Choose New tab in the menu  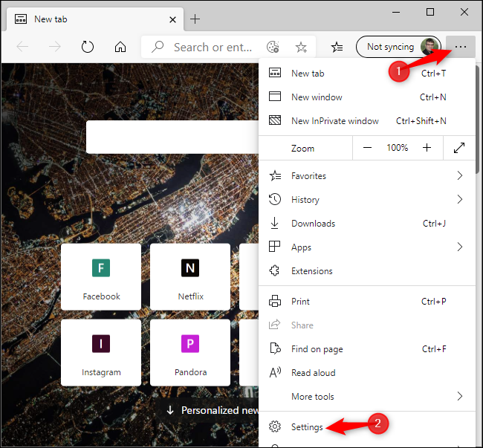coord(367,74)
